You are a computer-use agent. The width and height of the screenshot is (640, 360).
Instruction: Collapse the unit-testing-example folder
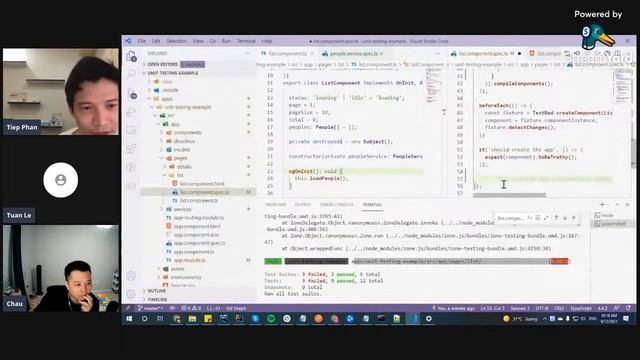188,107
